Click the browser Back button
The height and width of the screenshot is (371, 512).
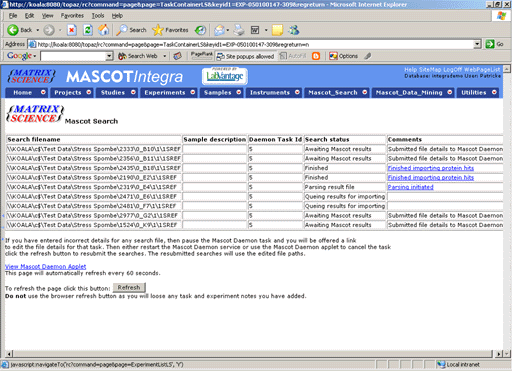coord(19,30)
